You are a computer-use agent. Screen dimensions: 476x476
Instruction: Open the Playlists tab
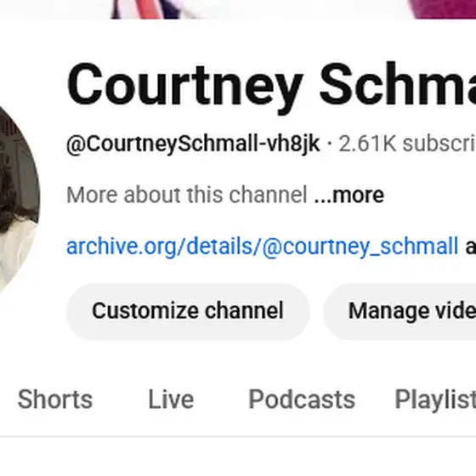click(435, 400)
